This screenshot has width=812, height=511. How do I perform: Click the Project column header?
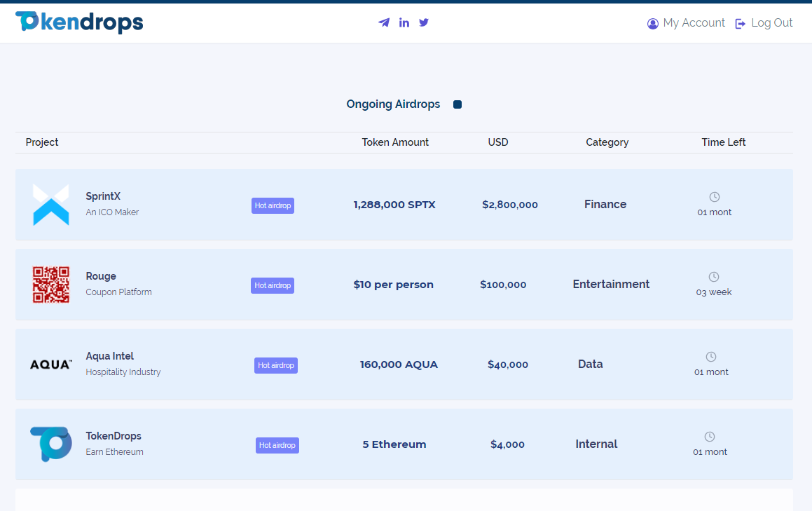42,142
